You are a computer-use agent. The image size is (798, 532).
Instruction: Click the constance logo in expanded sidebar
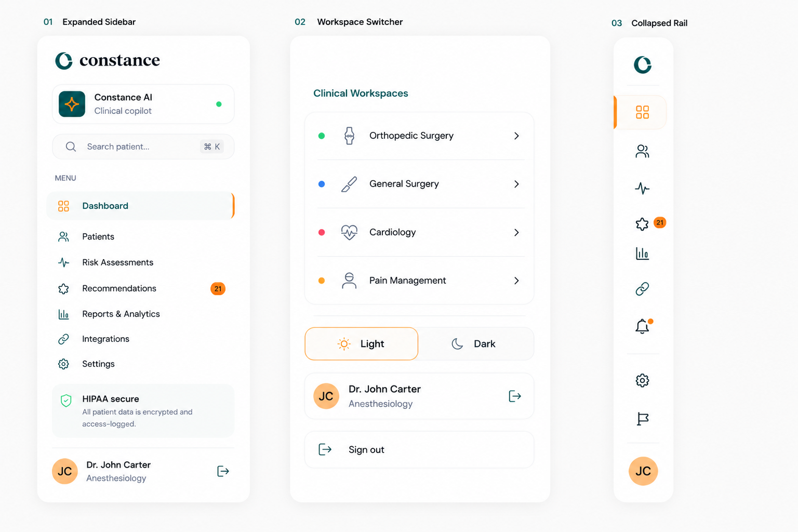(108, 61)
